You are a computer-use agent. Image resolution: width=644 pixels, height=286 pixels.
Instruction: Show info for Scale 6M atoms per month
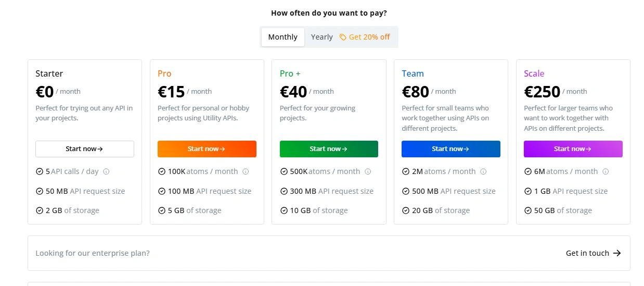606,171
